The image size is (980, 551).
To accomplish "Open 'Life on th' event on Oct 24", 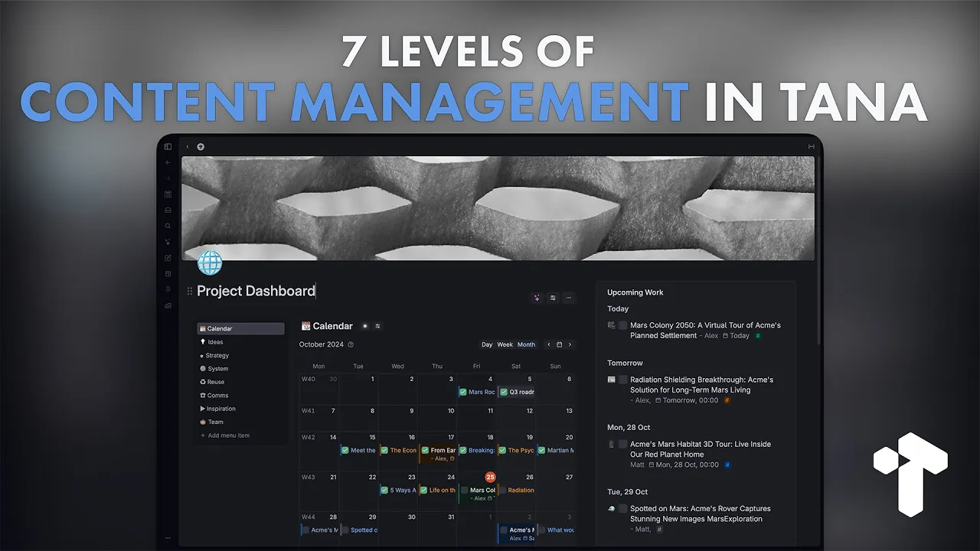I will [x=437, y=490].
